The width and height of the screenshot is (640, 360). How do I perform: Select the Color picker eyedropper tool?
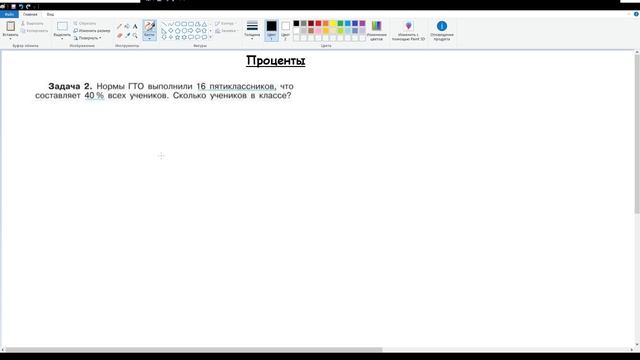click(127, 36)
